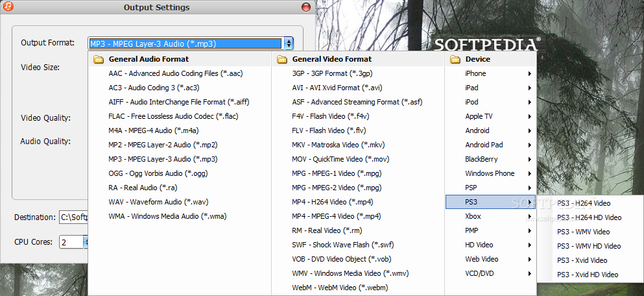Close the Output Settings window
The image size is (644, 296).
pyautogui.click(x=306, y=7)
